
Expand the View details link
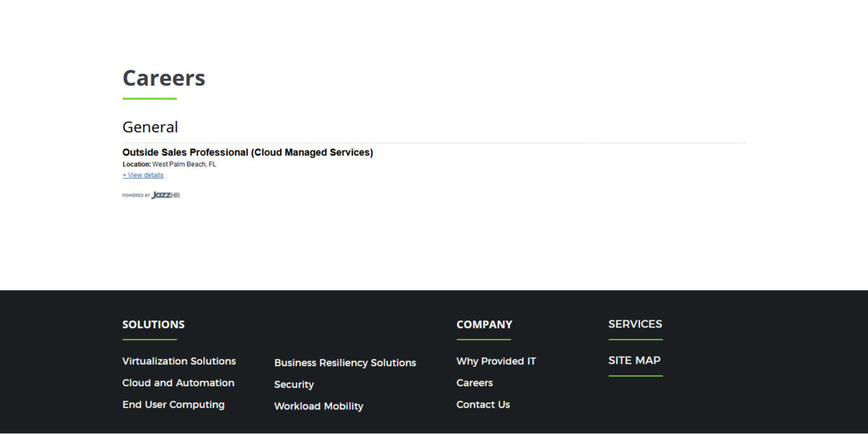click(143, 175)
